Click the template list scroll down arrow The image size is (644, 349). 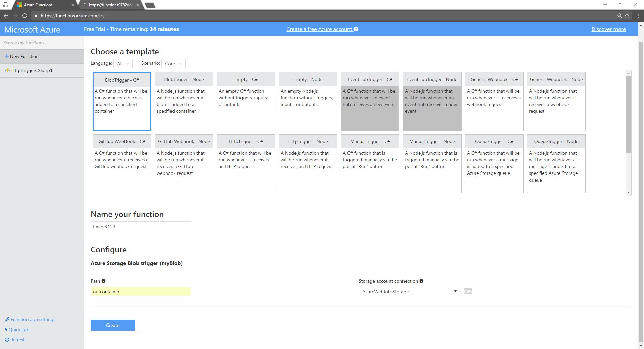628,193
